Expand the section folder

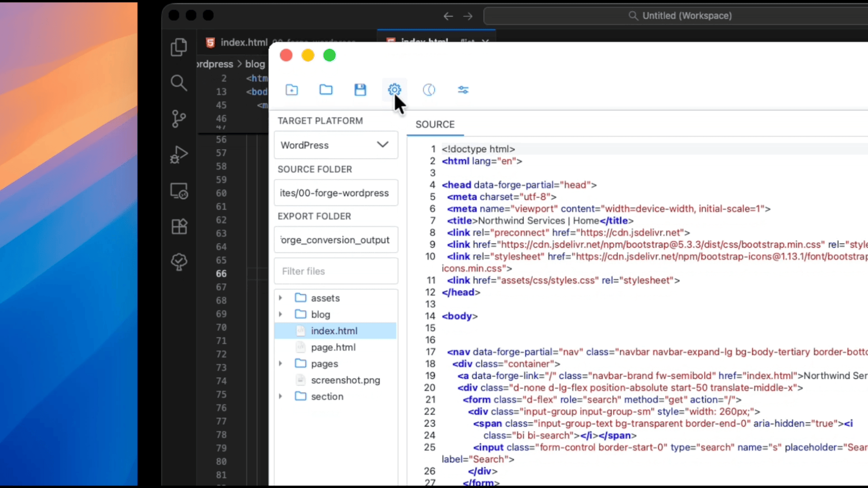tap(280, 396)
